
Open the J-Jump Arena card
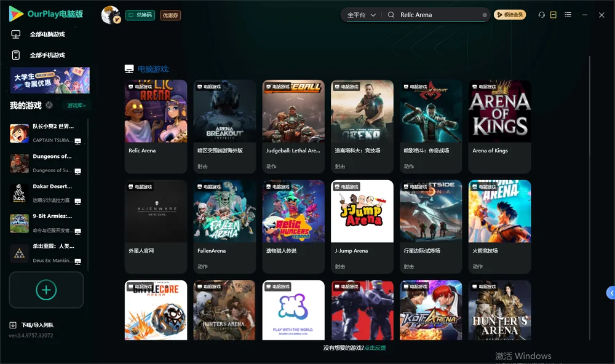coord(362,227)
